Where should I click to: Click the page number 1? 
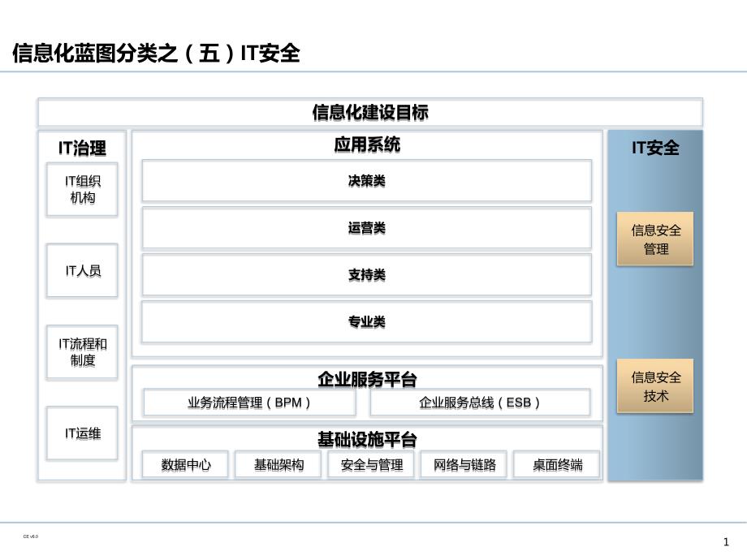pos(726,541)
